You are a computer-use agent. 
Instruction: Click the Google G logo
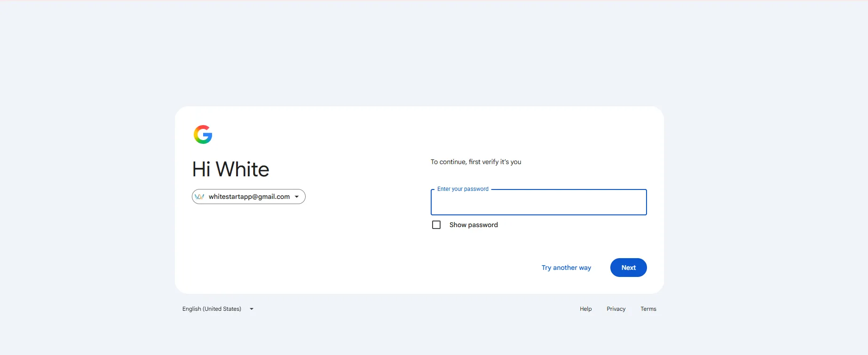click(203, 134)
